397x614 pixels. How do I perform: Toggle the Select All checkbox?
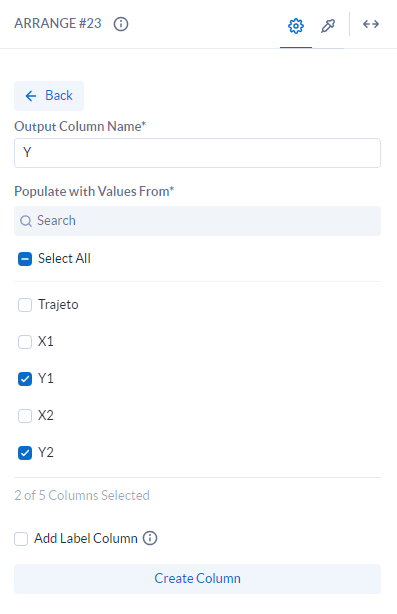coord(25,259)
